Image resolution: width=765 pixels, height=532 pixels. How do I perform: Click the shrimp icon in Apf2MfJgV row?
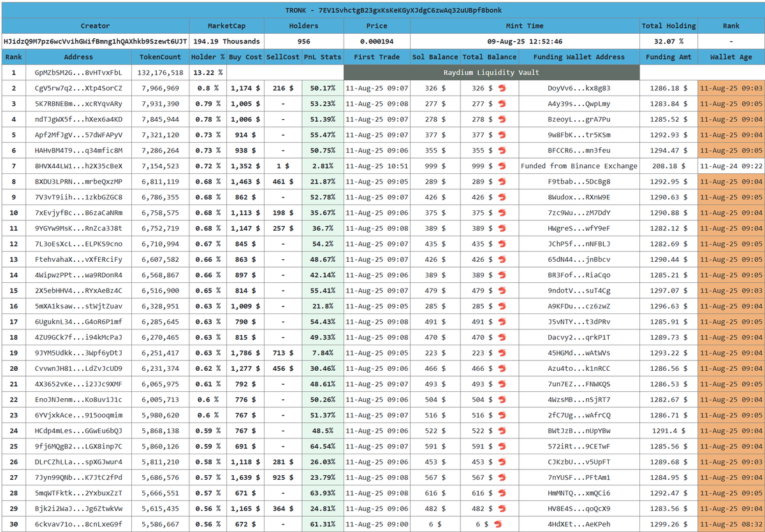pos(502,134)
